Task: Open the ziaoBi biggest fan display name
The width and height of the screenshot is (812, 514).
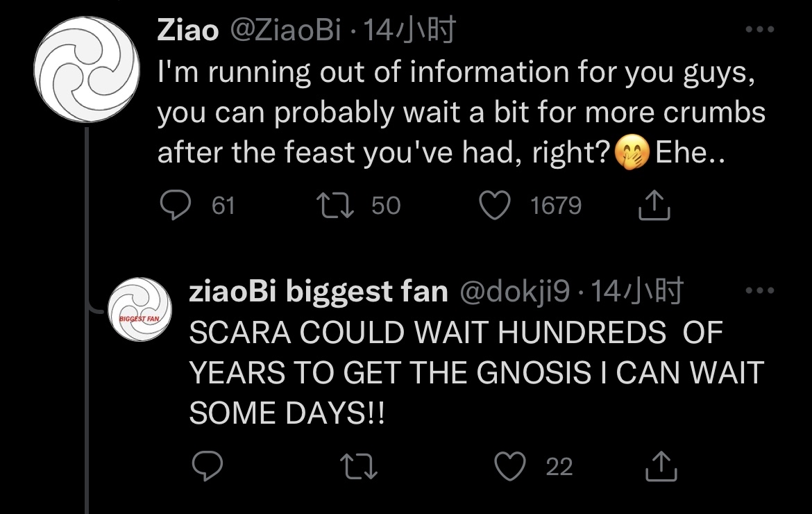Action: (x=319, y=292)
